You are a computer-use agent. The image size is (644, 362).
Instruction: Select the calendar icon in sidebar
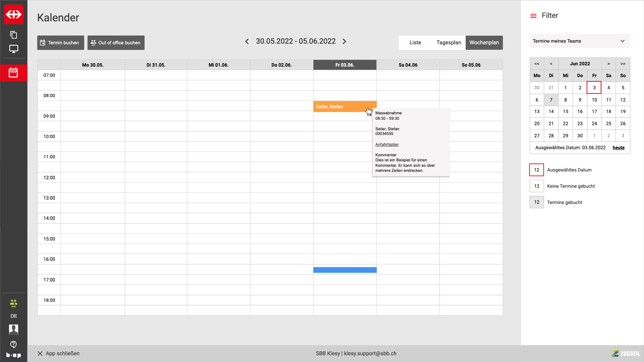14,73
